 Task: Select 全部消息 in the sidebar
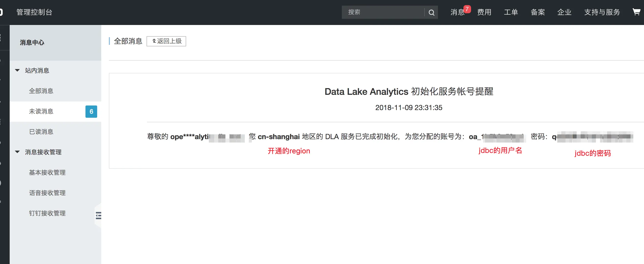coord(41,91)
